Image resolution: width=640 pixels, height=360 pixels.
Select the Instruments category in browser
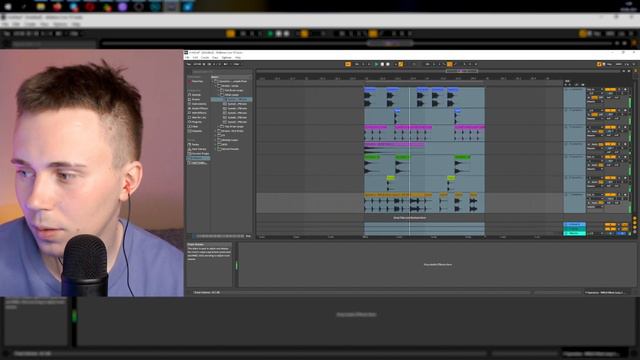coord(198,104)
